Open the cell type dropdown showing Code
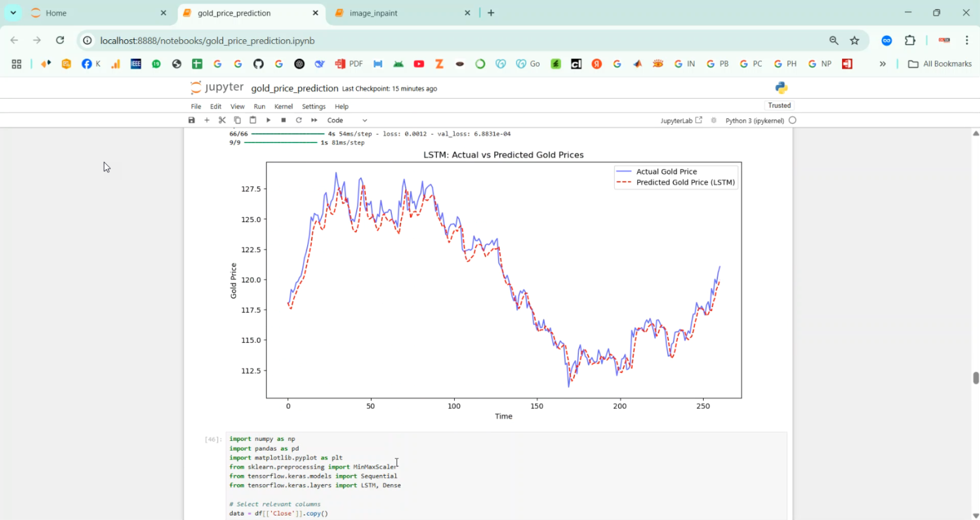Viewport: 980px width, 520px height. pos(347,120)
